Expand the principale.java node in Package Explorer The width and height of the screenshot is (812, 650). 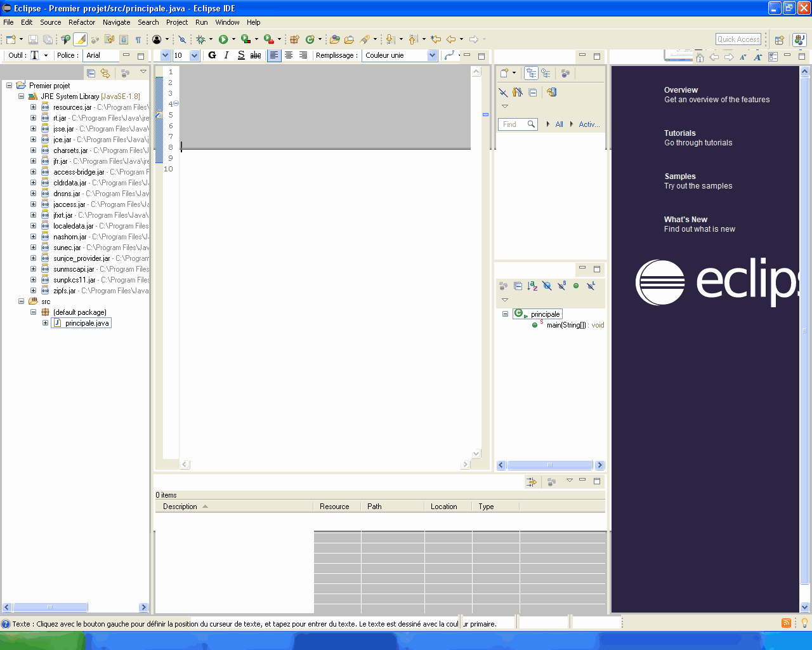coord(45,322)
